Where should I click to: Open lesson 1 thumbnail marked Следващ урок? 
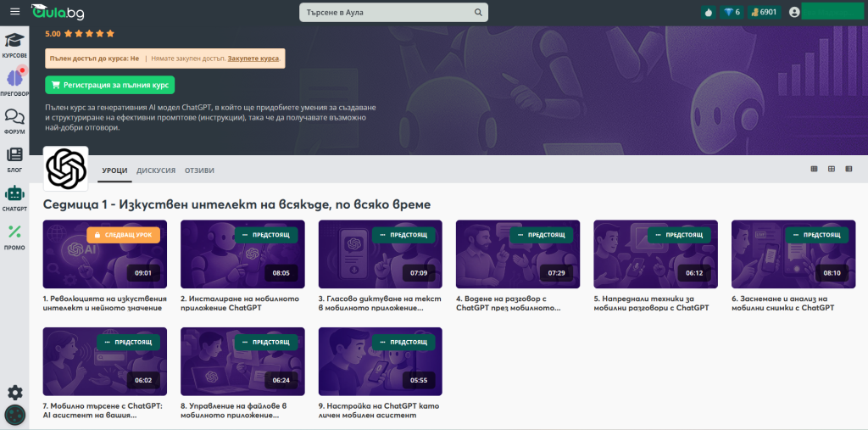104,254
